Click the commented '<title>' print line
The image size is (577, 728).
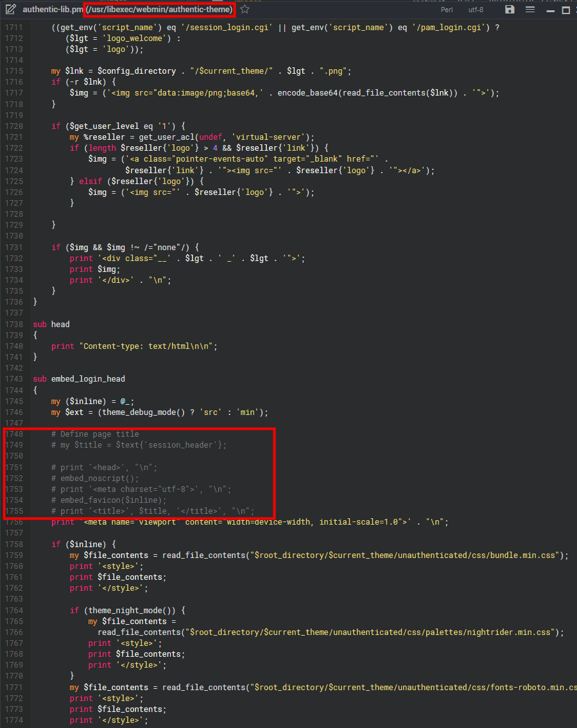(153, 511)
